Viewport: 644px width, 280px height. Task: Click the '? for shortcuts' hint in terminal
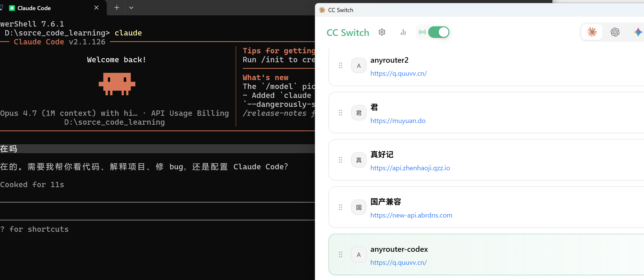(x=34, y=229)
